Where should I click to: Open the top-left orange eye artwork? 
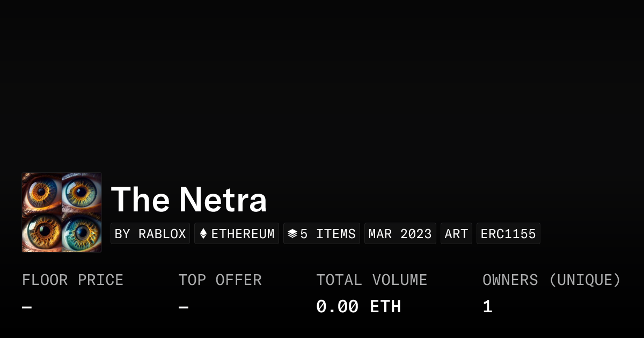pyautogui.click(x=42, y=192)
